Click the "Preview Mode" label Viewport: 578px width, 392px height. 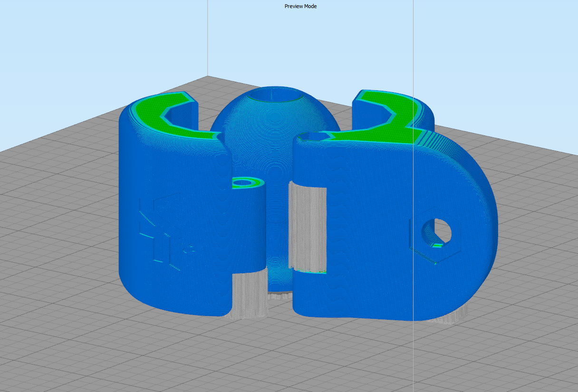pos(300,6)
